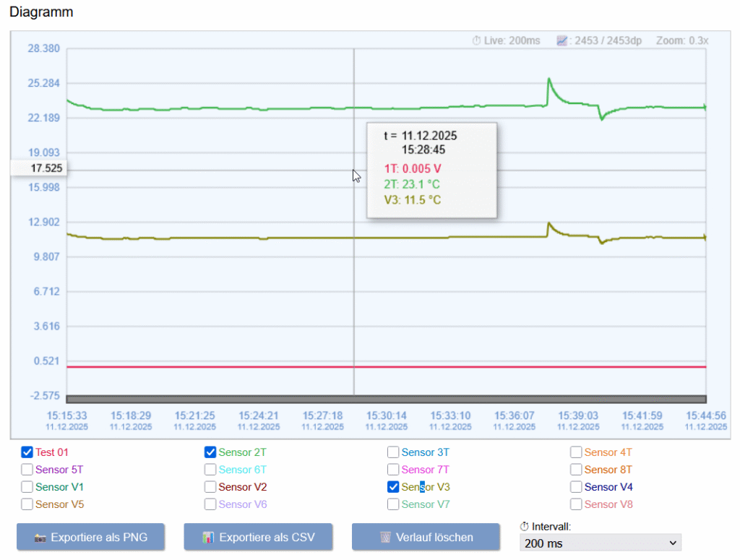Enable the Sensor 6T checkbox

[x=210, y=470]
